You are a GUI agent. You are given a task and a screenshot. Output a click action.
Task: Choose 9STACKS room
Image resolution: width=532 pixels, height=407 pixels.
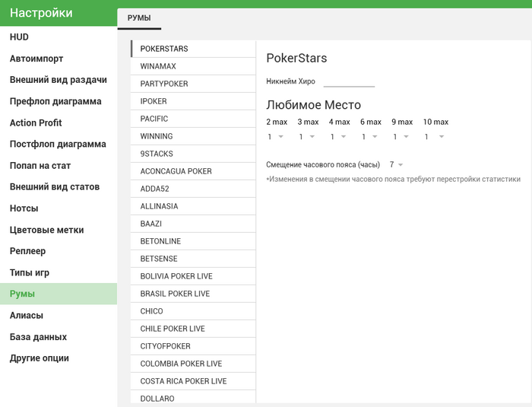coord(193,154)
